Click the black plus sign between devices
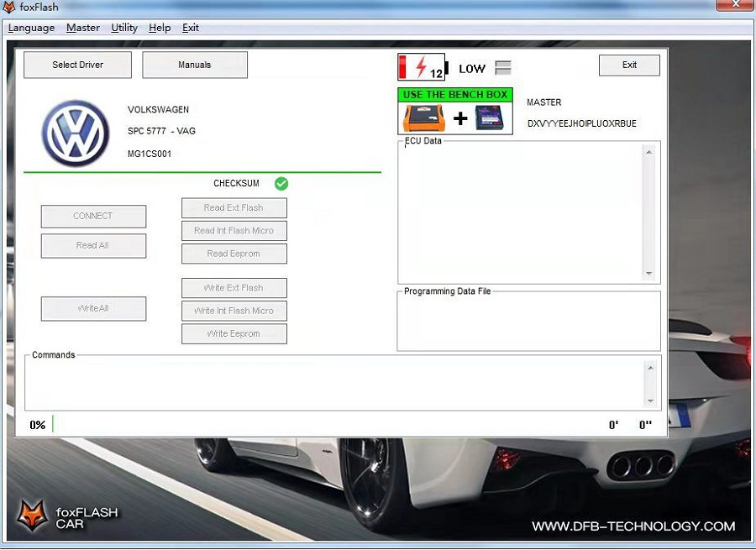 (x=460, y=118)
